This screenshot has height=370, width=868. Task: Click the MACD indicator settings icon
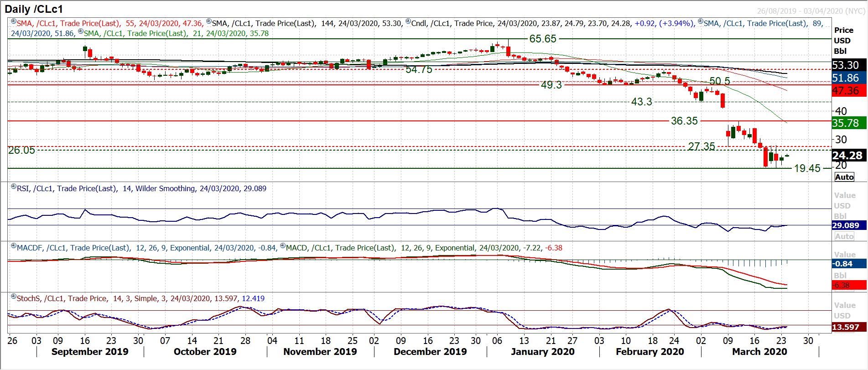tap(283, 246)
